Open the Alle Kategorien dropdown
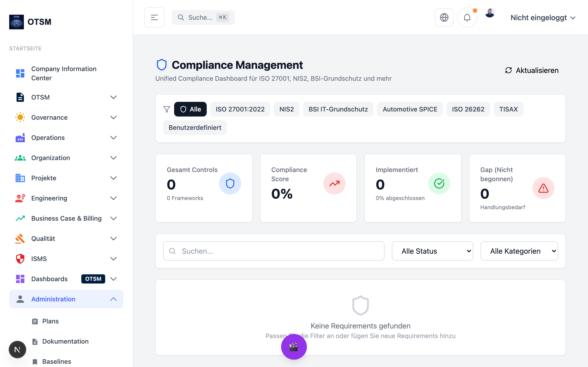 coord(519,251)
